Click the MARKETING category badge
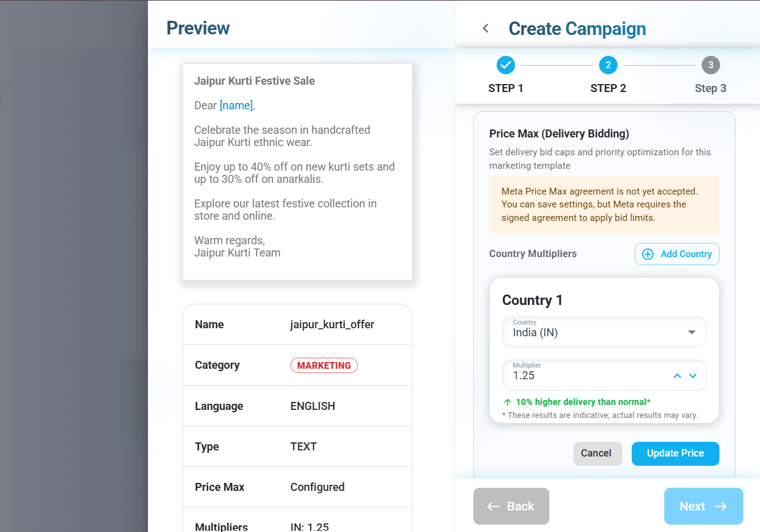Viewport: 760px width, 532px height. point(324,365)
